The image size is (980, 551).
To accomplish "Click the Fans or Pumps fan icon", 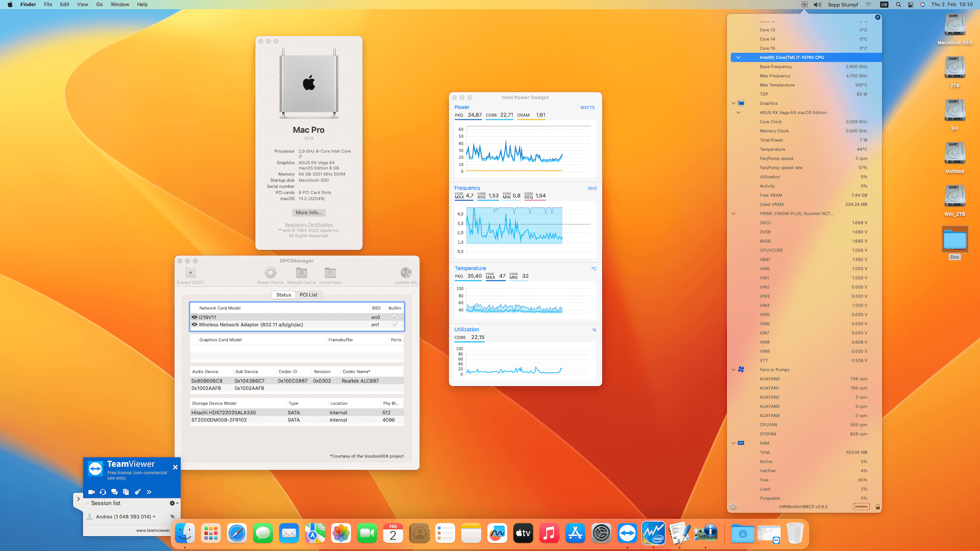I will (741, 370).
